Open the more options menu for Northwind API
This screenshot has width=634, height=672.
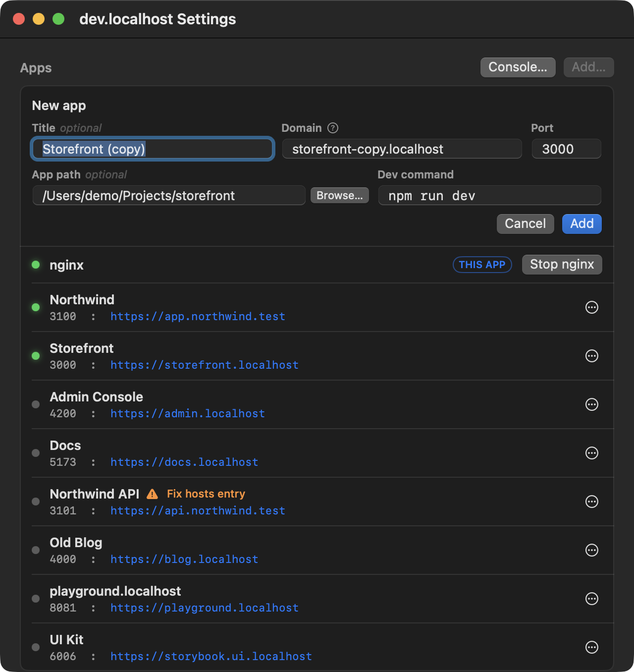(592, 502)
